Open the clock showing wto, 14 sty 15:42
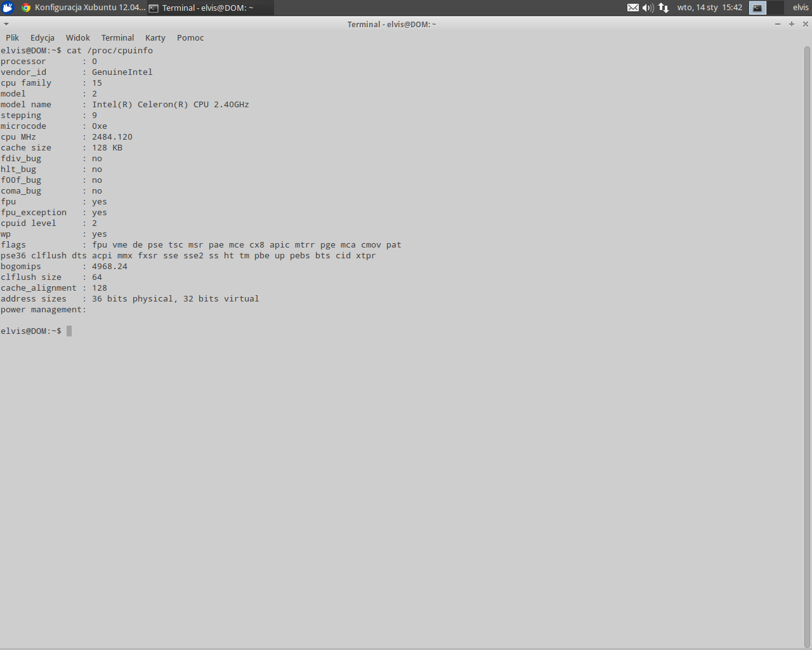Image resolution: width=812 pixels, height=650 pixels. coord(709,8)
